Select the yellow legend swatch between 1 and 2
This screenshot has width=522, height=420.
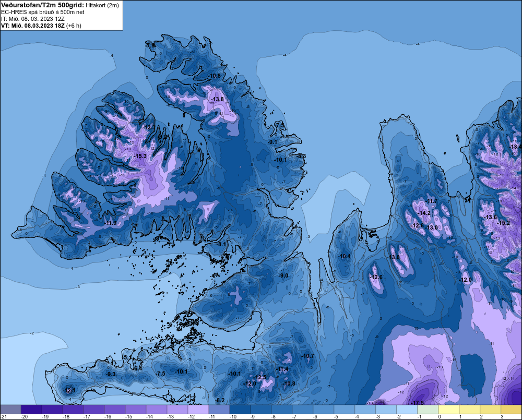pyautogui.click(x=470, y=409)
